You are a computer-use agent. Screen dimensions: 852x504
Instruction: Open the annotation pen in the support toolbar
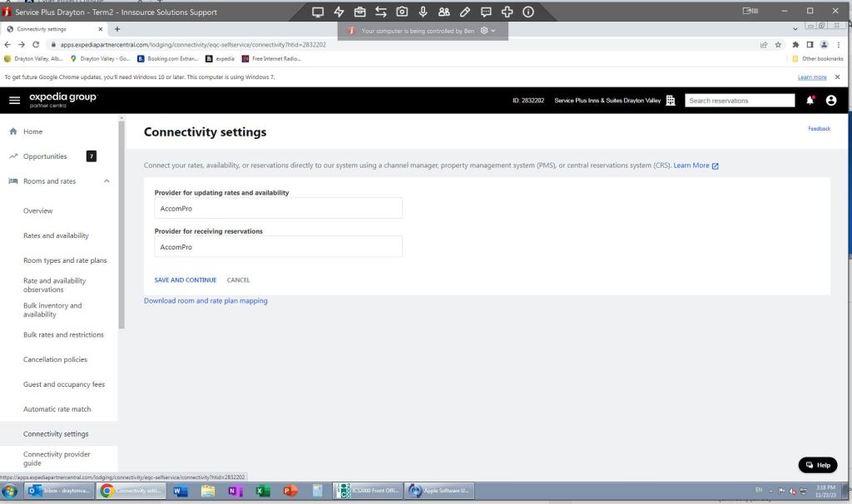coord(464,12)
